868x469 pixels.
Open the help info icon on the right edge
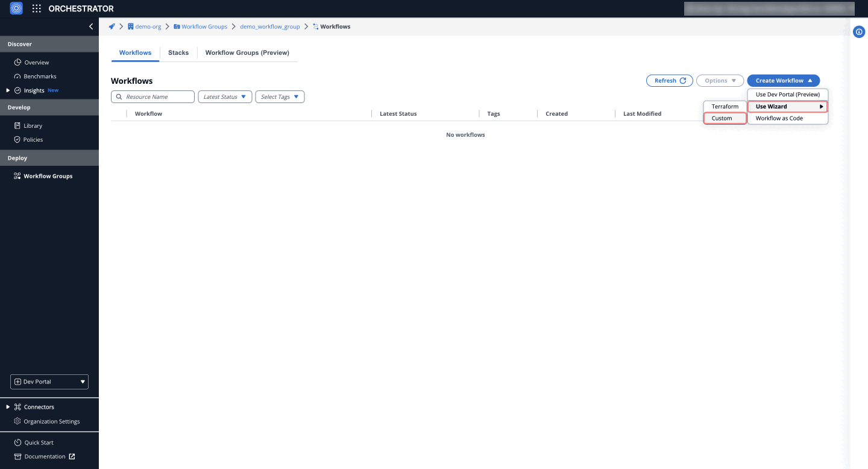click(858, 31)
